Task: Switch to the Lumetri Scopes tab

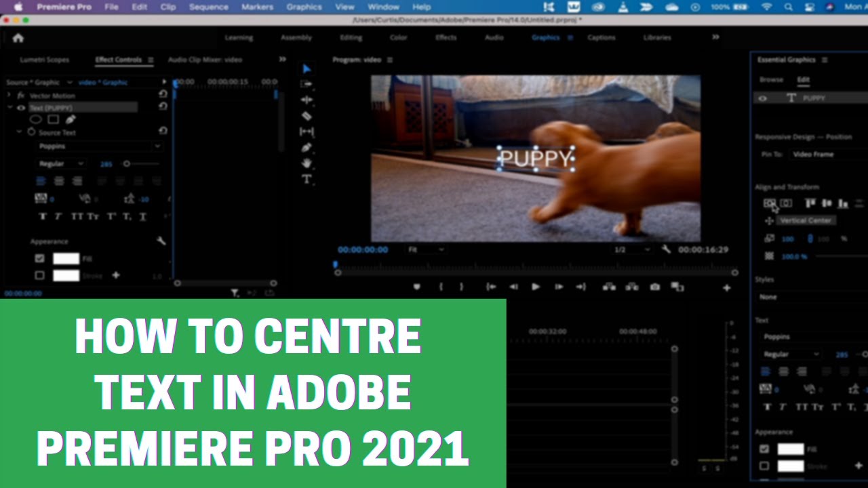Action: pyautogui.click(x=44, y=60)
